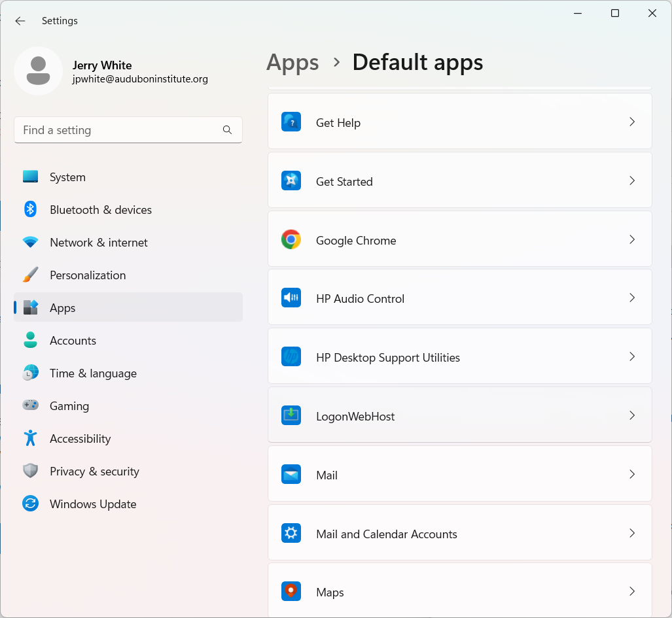Click the Get Help app icon
This screenshot has width=672, height=618.
(291, 122)
